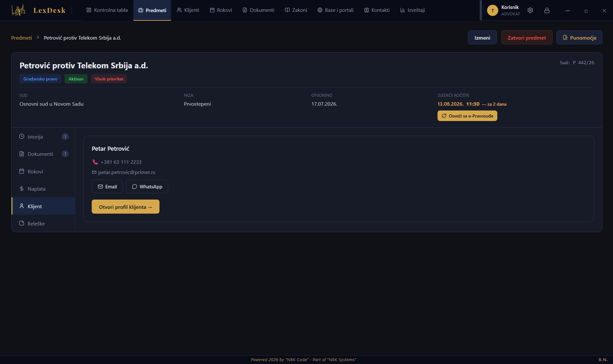Click phone number +381 63 111 2233
The height and width of the screenshot is (364, 613).
pos(121,162)
